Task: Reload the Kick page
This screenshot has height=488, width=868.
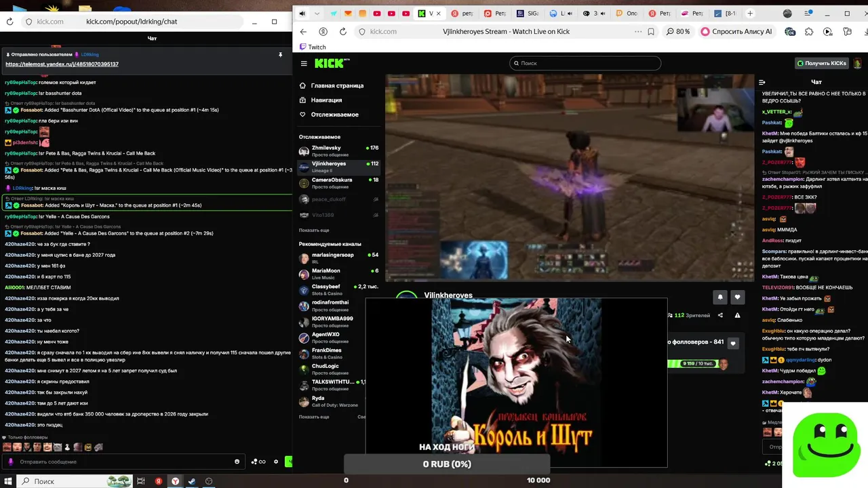Action: 343,31
